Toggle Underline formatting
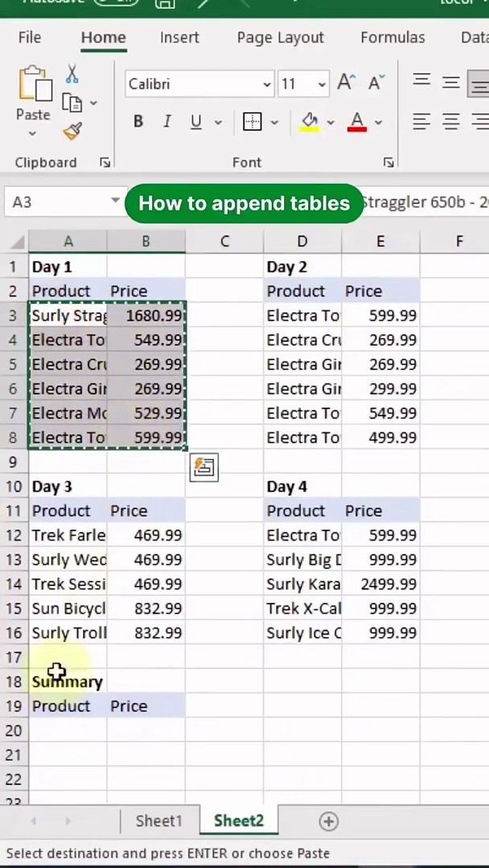489x868 pixels. pyautogui.click(x=195, y=121)
